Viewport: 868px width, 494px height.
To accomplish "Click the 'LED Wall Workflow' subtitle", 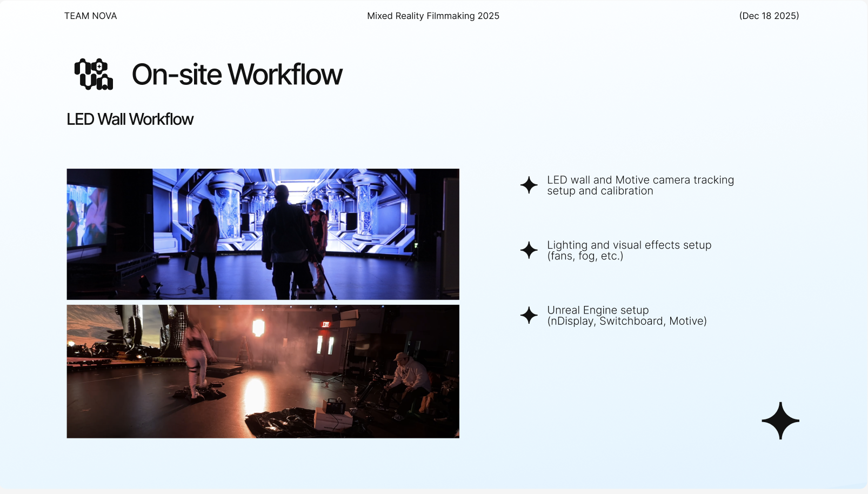I will pyautogui.click(x=130, y=119).
